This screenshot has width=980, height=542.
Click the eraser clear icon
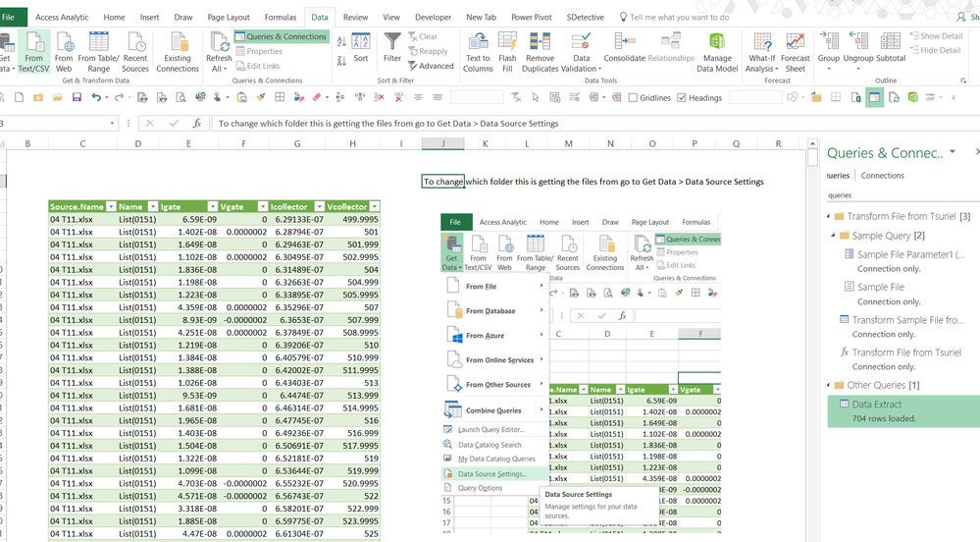tap(317, 97)
